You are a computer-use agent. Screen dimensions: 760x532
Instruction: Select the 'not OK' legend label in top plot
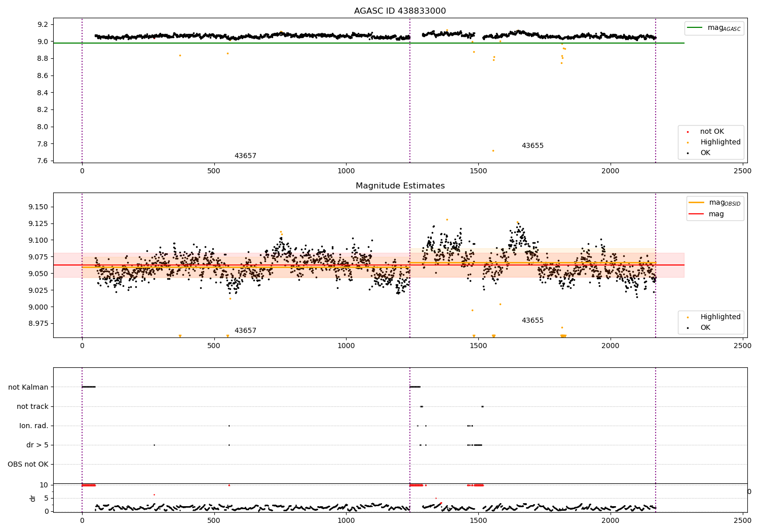712,132
